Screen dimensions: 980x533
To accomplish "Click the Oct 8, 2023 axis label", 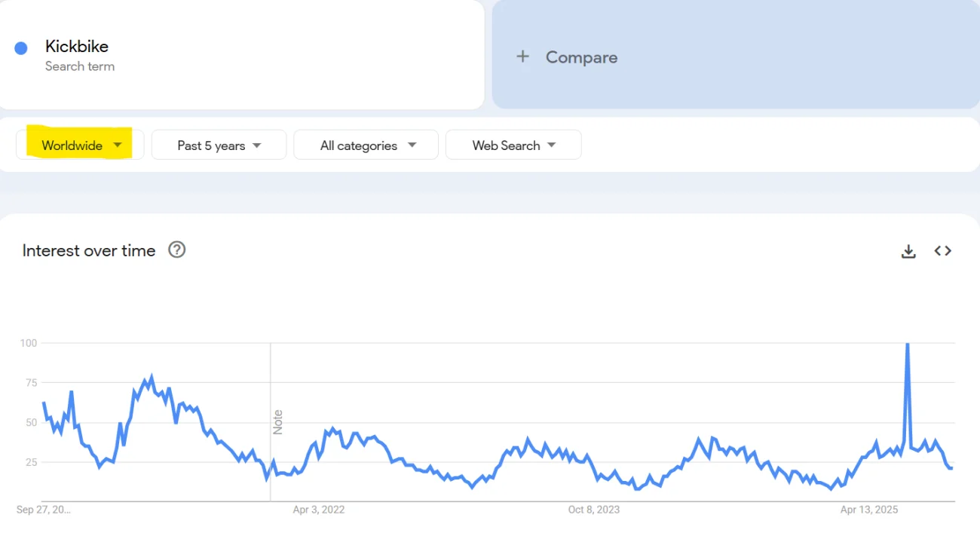I will [x=593, y=510].
